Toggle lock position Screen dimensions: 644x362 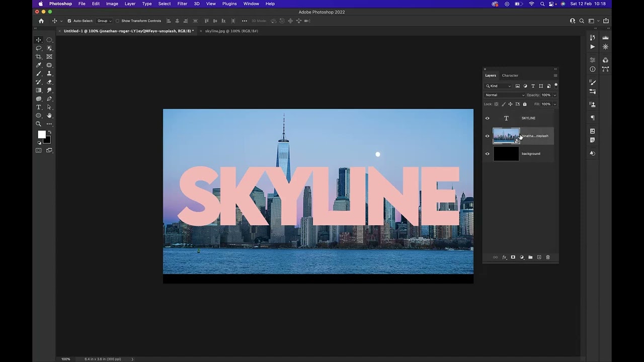click(510, 104)
